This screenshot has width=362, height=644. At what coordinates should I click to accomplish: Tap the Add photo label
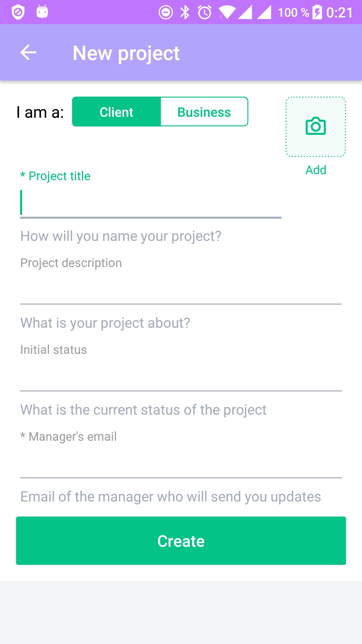(x=316, y=170)
